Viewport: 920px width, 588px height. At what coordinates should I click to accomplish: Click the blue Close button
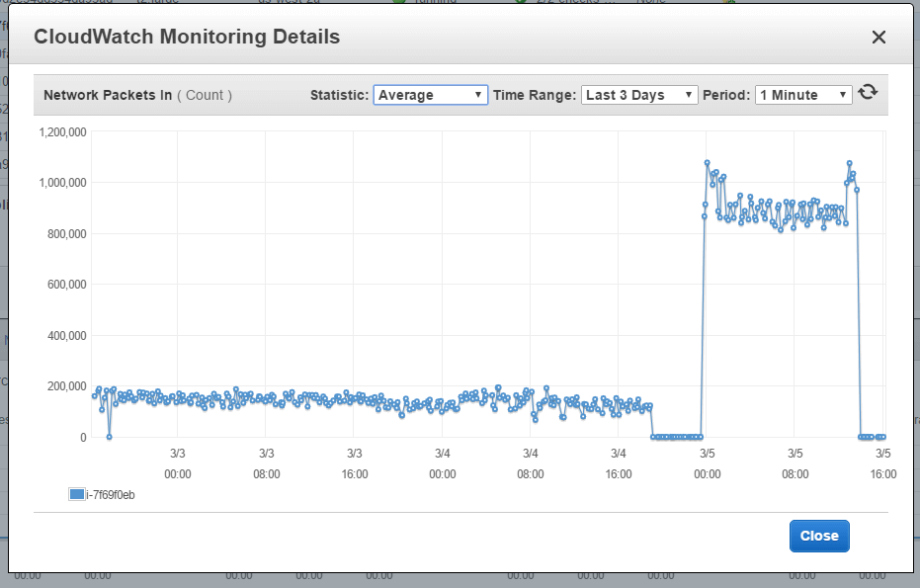819,536
